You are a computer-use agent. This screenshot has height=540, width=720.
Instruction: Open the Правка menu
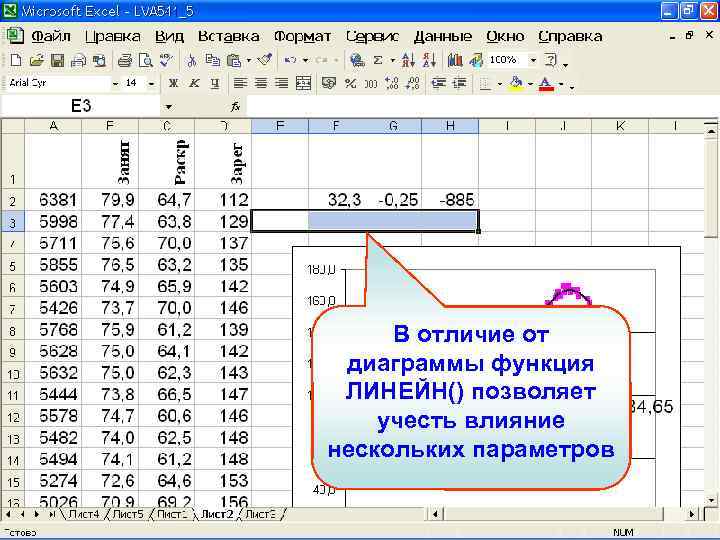pyautogui.click(x=112, y=36)
